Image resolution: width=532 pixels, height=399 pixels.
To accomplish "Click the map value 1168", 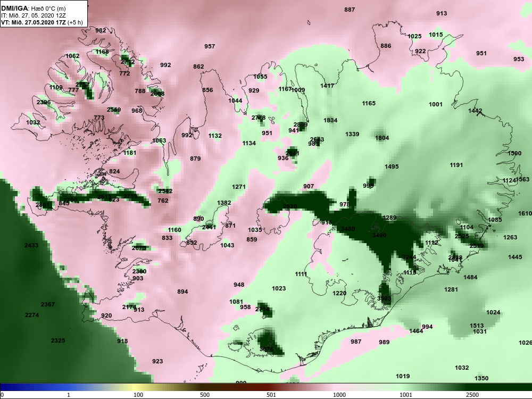I will [x=102, y=52].
